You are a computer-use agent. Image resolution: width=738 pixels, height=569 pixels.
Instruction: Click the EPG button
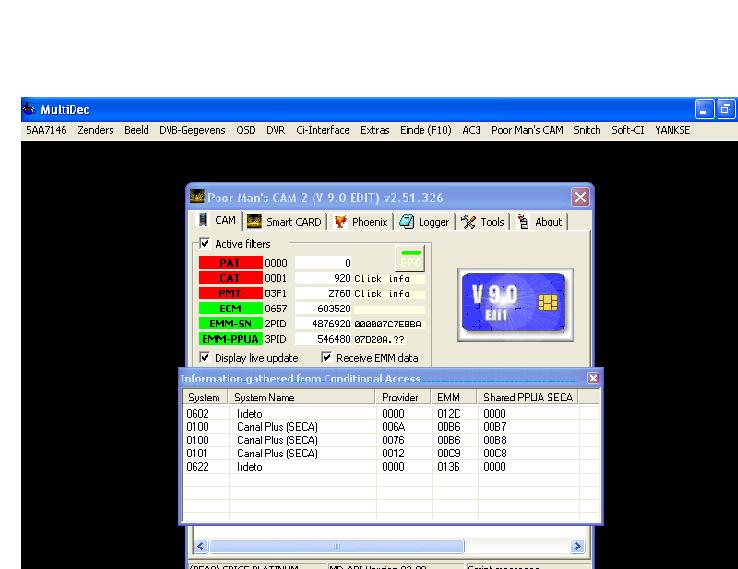click(x=410, y=259)
